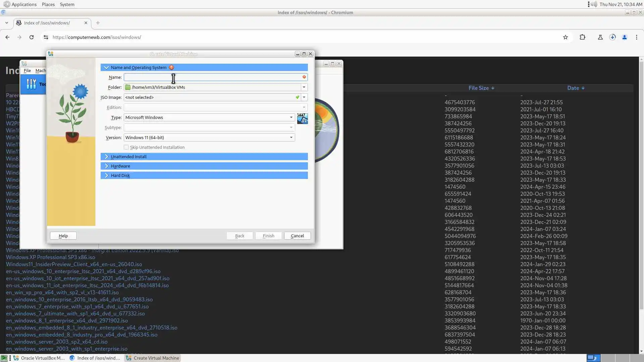Open Chromium three-dot menu
644x362 pixels.
637,37
